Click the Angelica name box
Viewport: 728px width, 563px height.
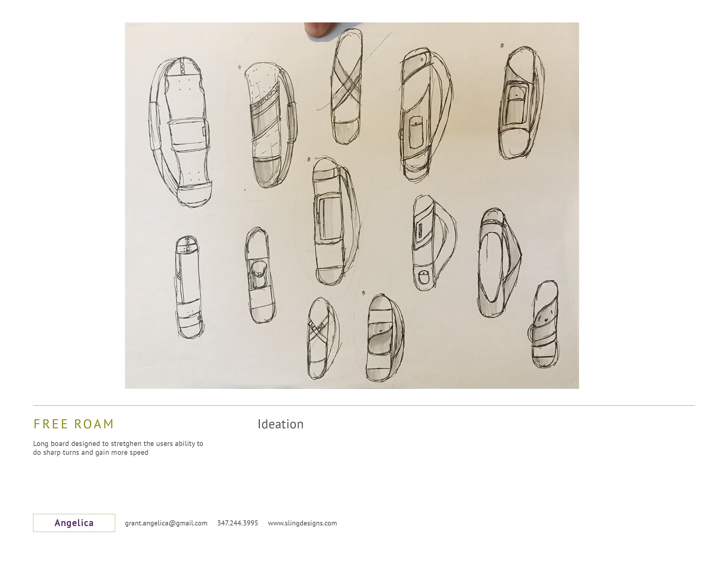74,523
